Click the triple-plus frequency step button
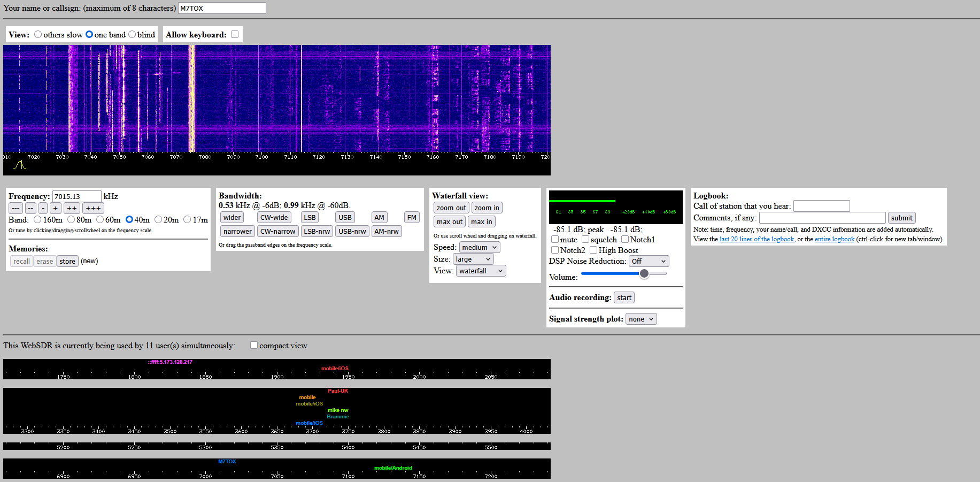 pos(93,208)
